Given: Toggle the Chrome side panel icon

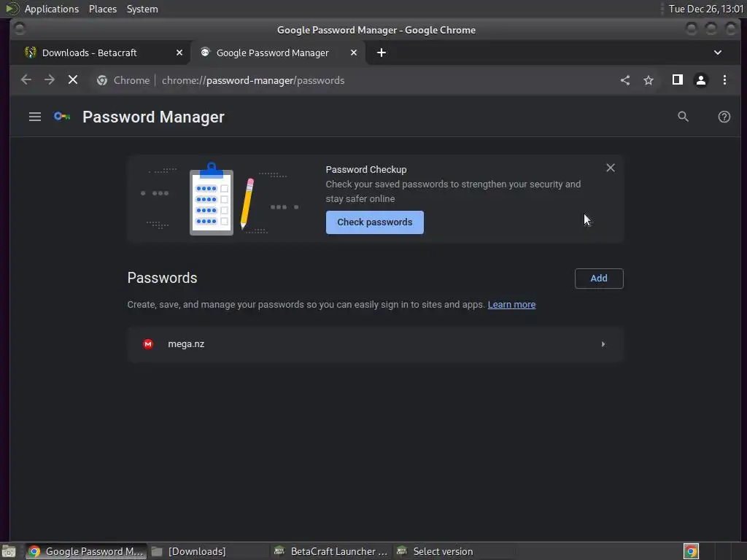Looking at the screenshot, I should click(678, 80).
